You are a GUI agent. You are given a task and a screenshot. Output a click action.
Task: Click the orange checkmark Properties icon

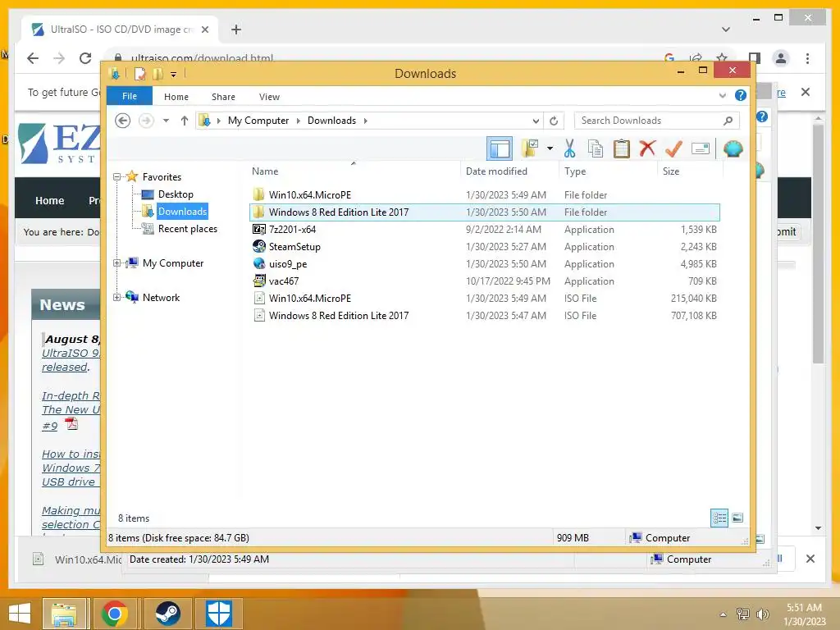tap(673, 148)
